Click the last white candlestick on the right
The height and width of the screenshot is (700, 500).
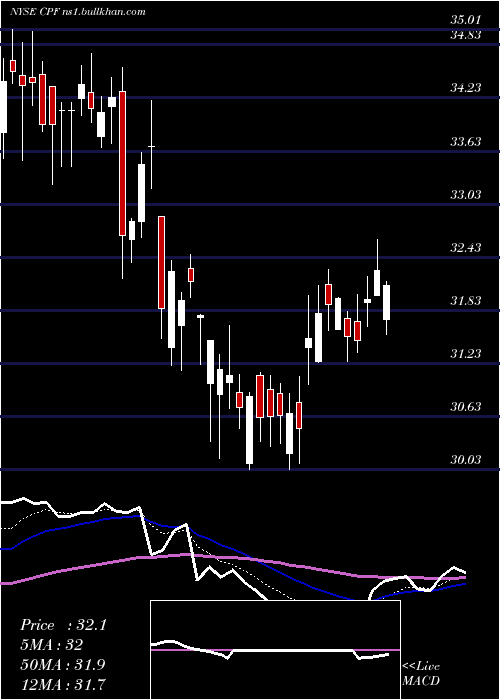387,302
